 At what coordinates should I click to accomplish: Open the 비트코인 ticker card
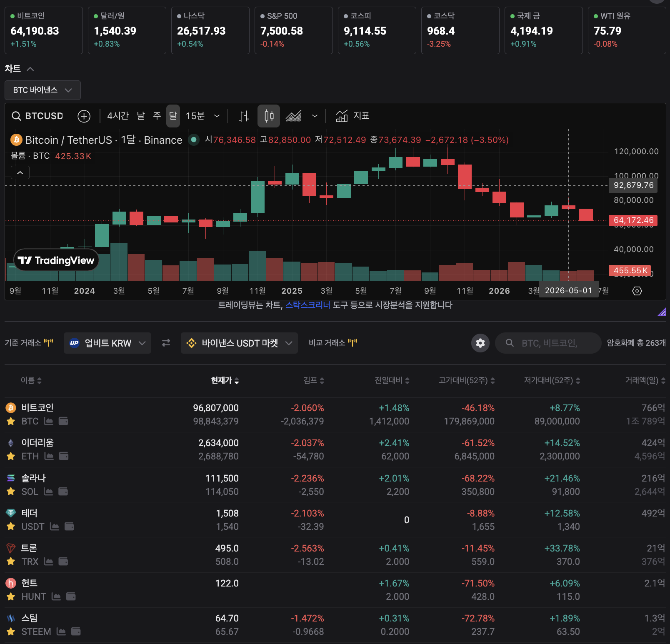44,30
